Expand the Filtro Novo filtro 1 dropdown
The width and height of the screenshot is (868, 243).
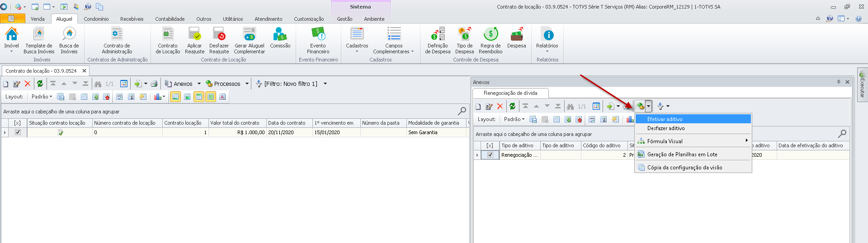(x=325, y=84)
